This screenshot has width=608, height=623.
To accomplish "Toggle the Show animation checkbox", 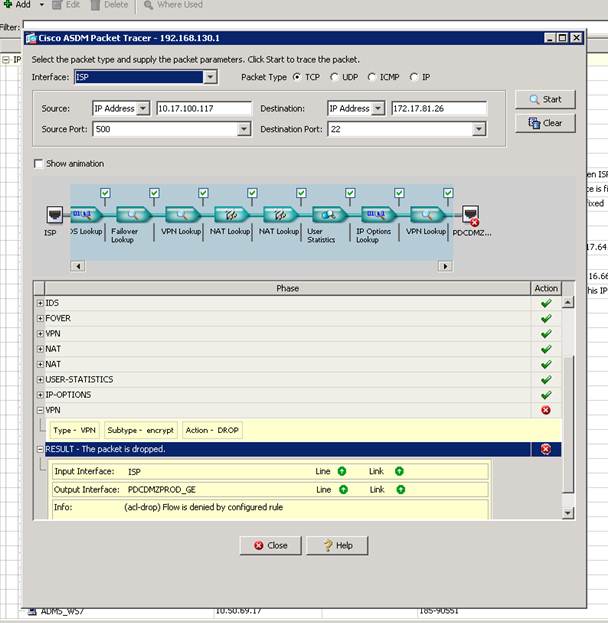I will (38, 164).
